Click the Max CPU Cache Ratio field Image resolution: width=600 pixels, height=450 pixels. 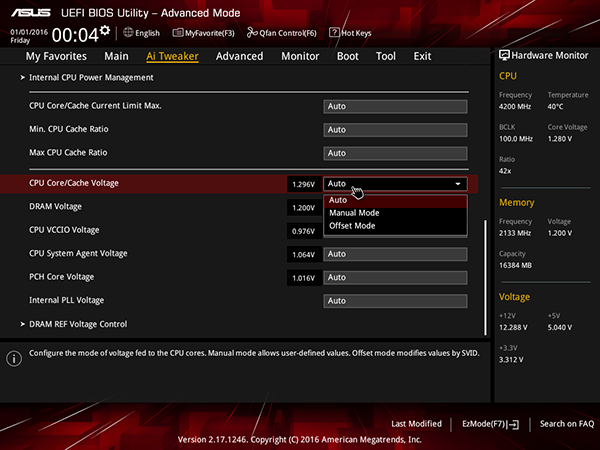click(395, 153)
